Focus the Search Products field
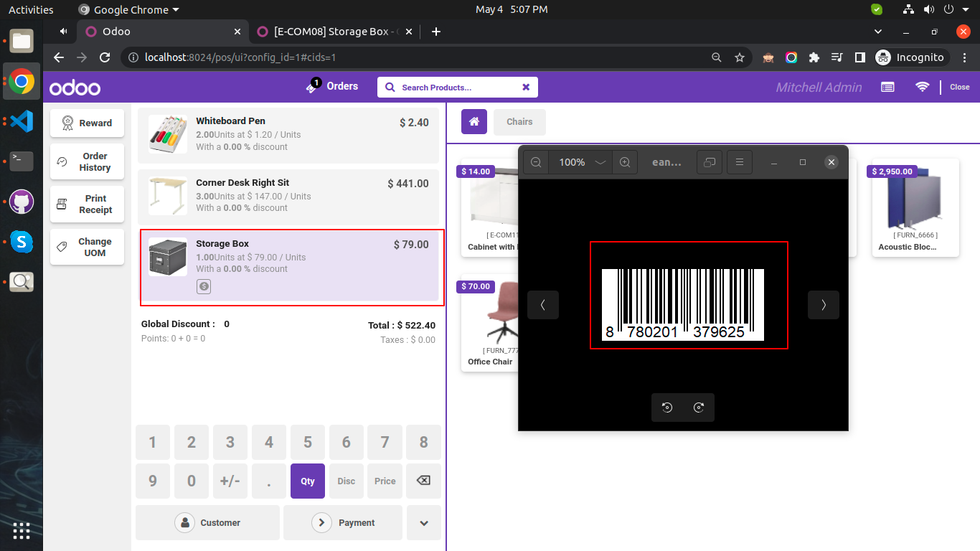The image size is (980, 551). (x=457, y=87)
